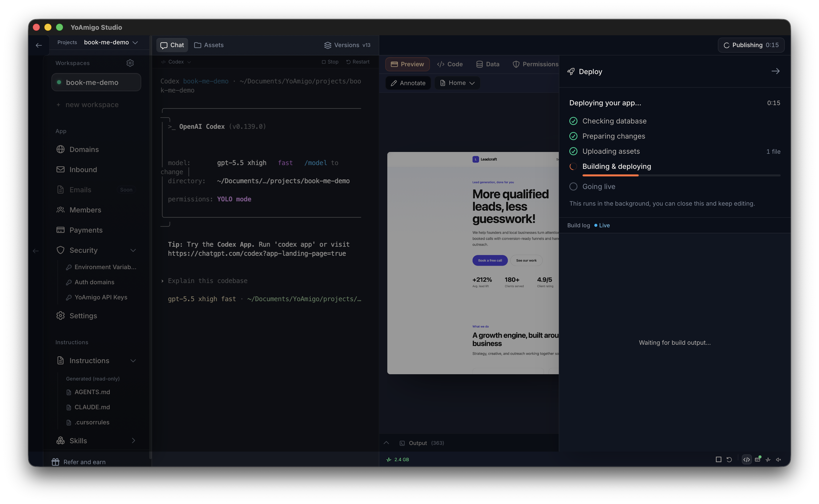Screen dimensions: 819x504
Task: Click new workspace
Action: point(88,105)
